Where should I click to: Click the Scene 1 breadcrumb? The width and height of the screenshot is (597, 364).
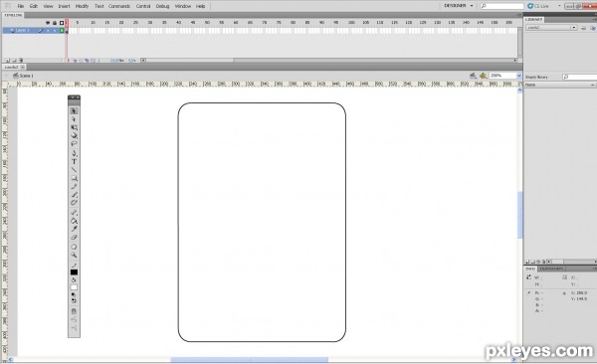(x=24, y=76)
